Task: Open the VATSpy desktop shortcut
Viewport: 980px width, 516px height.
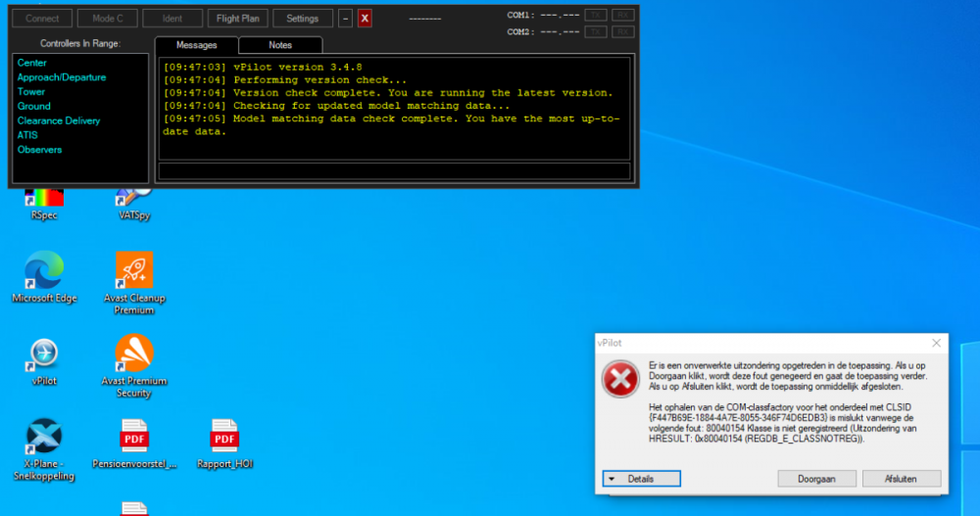Action: click(x=133, y=205)
